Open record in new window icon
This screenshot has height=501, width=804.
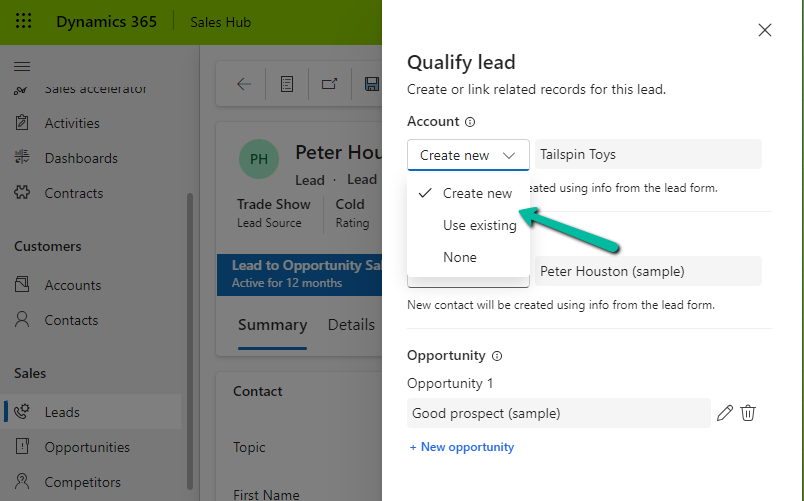[x=329, y=84]
